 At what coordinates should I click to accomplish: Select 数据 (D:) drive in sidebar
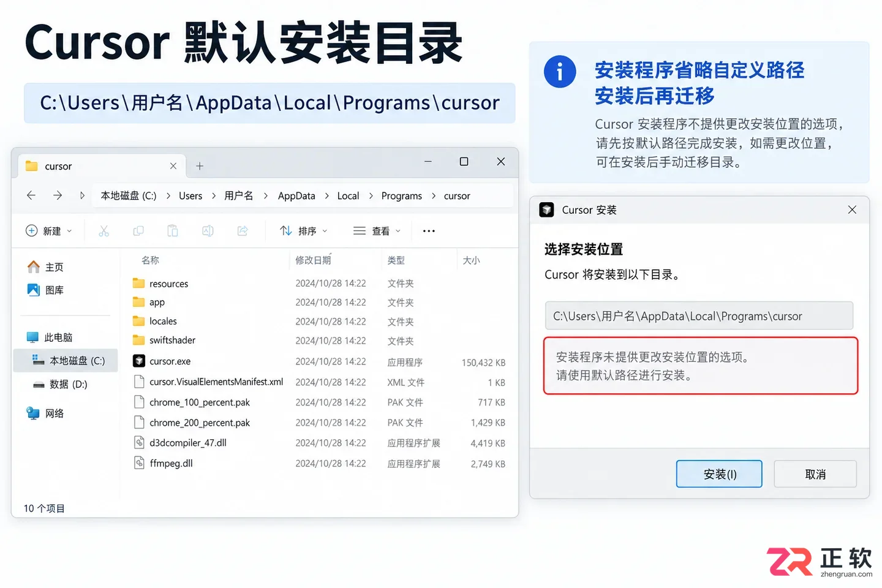pyautogui.click(x=59, y=384)
